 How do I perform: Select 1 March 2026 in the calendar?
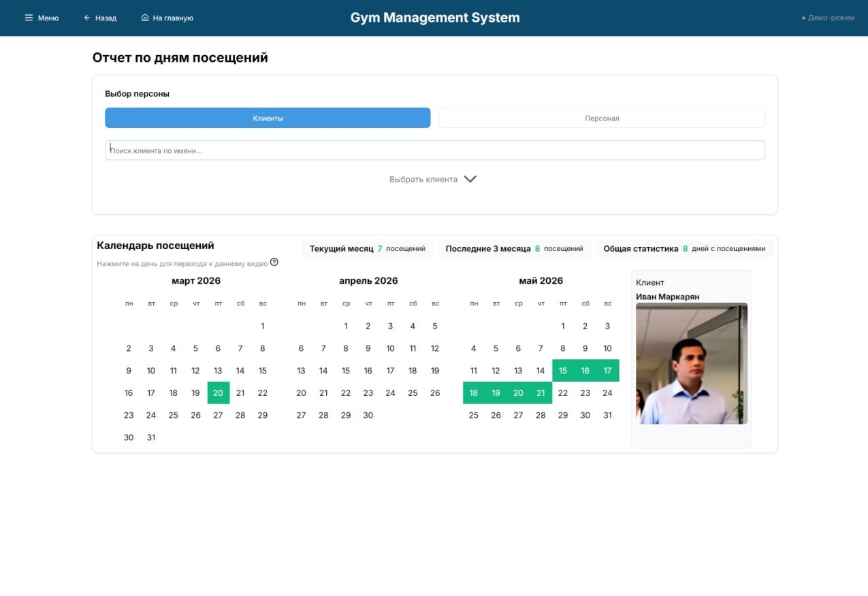[x=263, y=326]
